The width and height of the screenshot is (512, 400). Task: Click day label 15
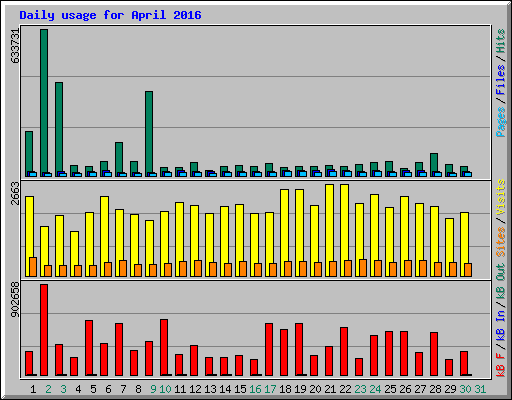(x=240, y=389)
